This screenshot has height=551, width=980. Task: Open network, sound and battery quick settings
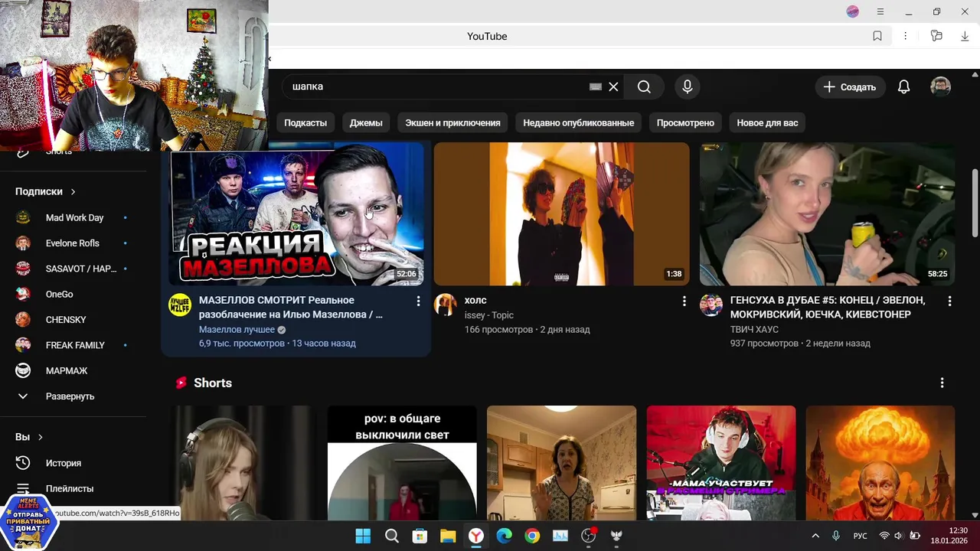(899, 536)
